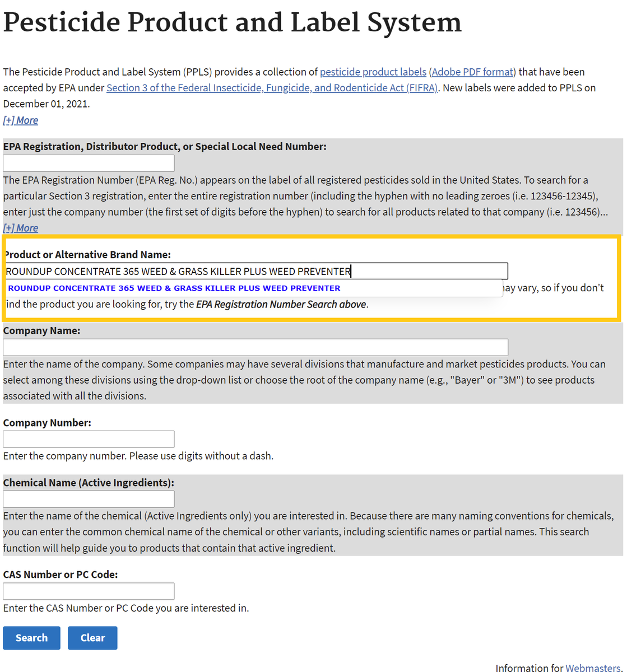Viewport: 627px width, 672px height.
Task: Click the Company Number input box
Action: coord(89,439)
